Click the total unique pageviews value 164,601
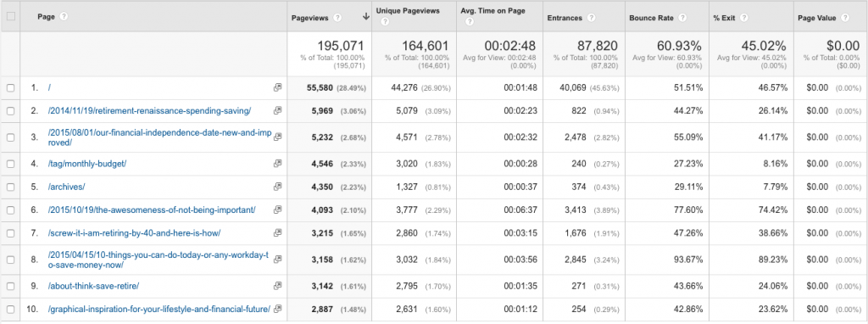This screenshot has height=324, width=868. click(426, 46)
